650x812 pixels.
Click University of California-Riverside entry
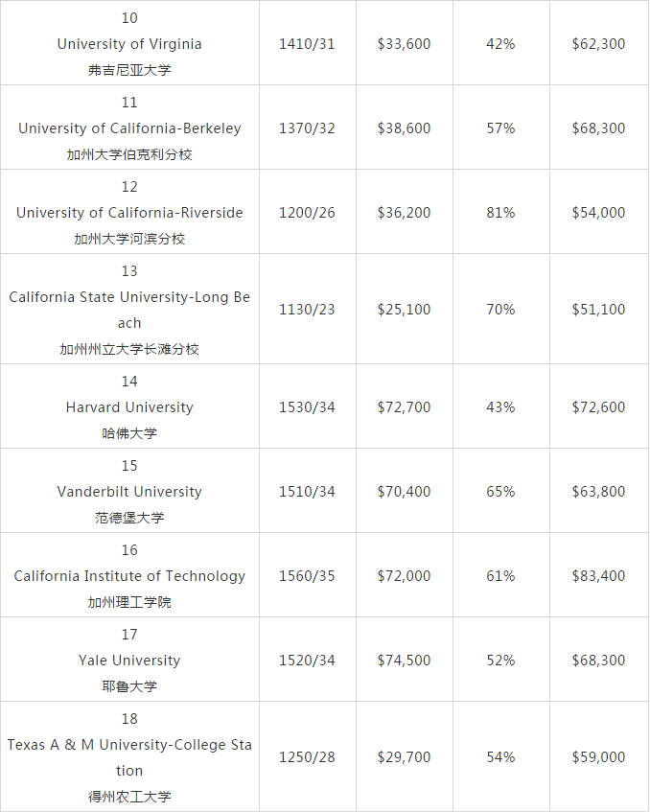(x=129, y=213)
